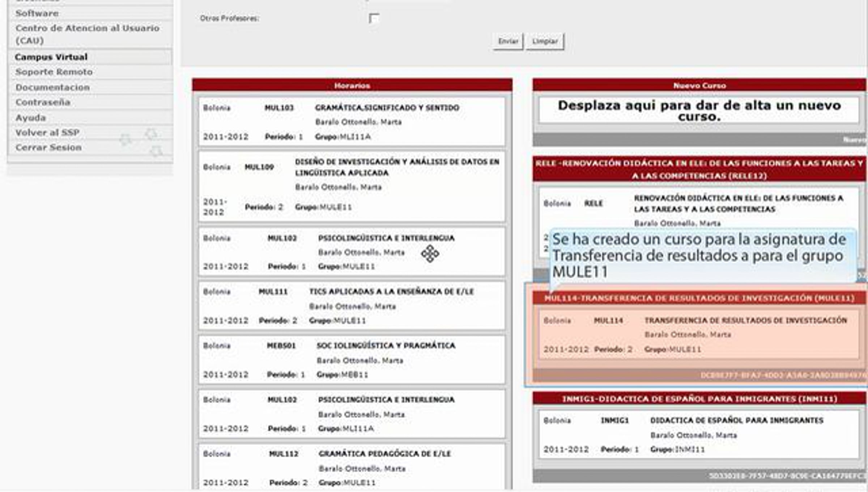Select the INMIG1 course card for group INMI11
The image size is (868, 492).
(x=699, y=435)
